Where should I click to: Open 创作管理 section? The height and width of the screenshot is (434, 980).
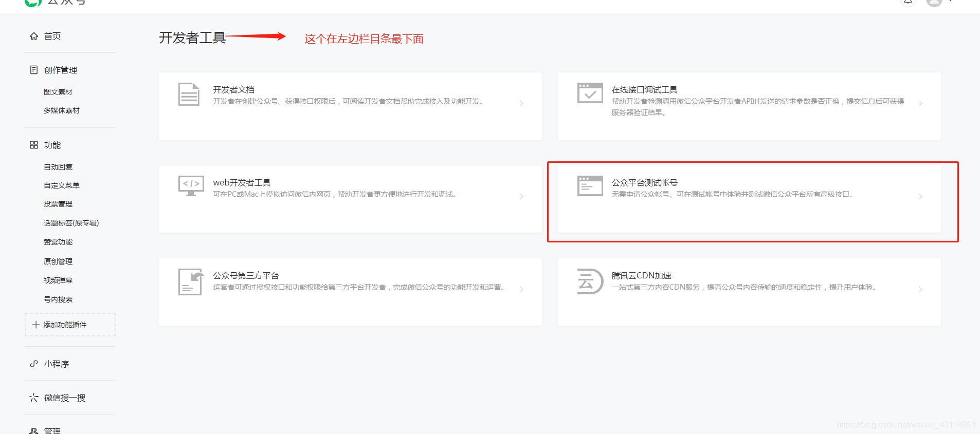pos(61,70)
